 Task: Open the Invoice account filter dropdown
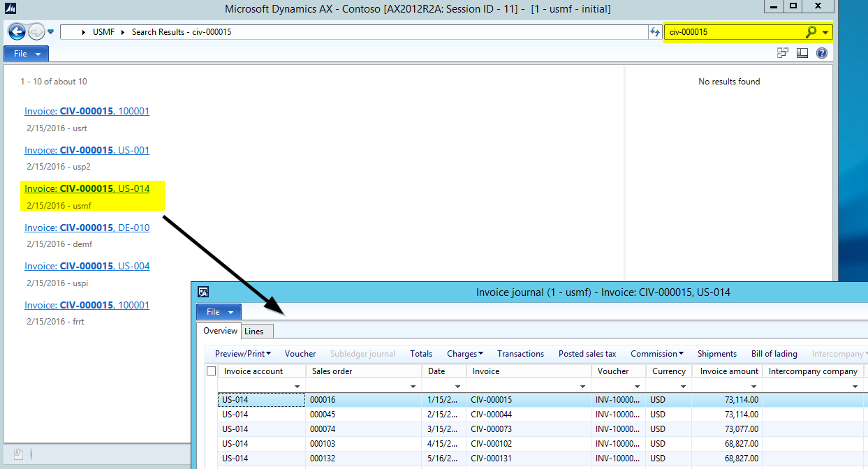[x=297, y=386]
